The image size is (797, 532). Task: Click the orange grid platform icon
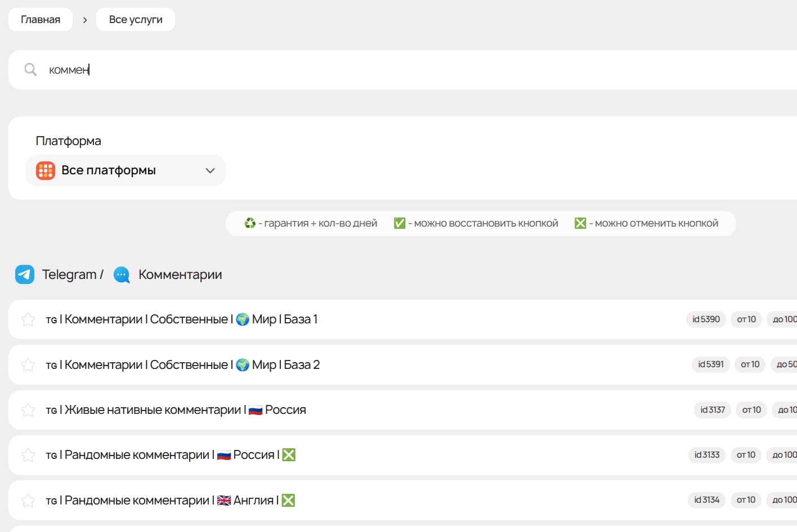point(46,170)
